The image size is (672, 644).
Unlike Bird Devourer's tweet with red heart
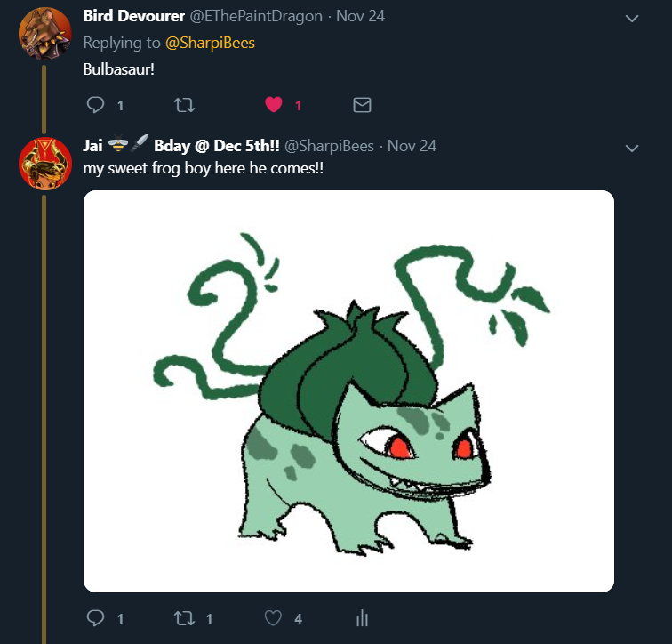pos(274,105)
